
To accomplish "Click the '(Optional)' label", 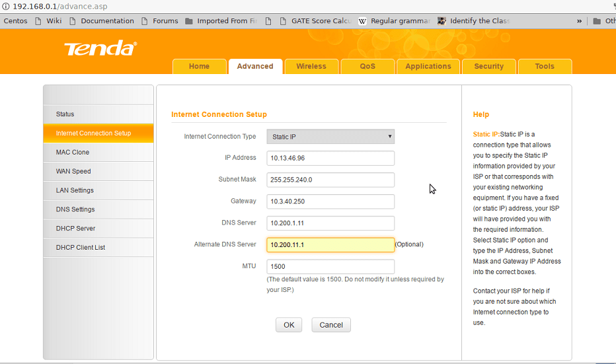I will 409,244.
